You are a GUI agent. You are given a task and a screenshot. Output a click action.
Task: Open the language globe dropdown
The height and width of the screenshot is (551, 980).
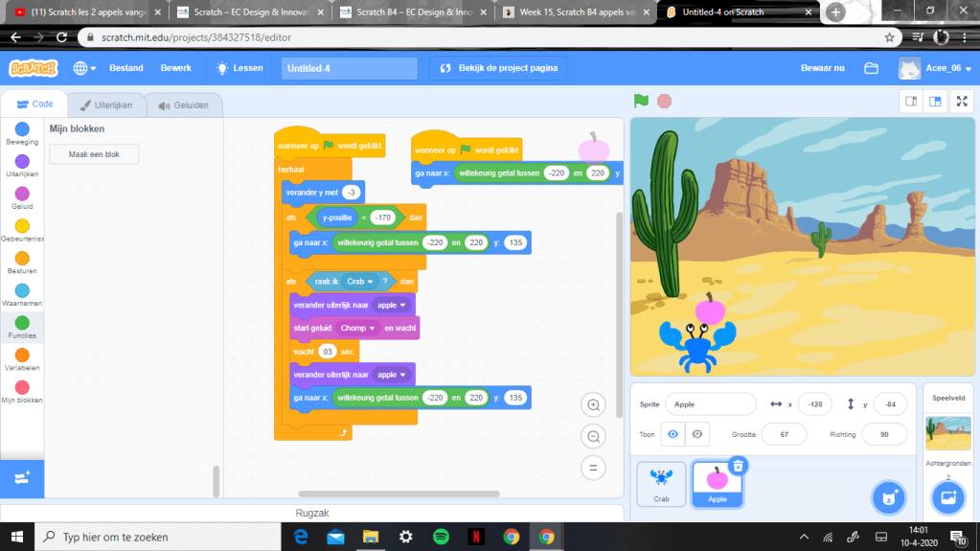83,68
